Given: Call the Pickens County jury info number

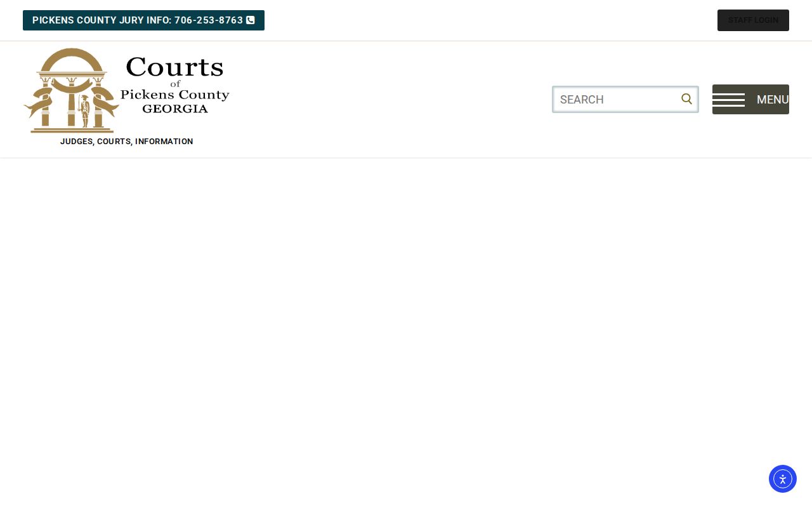Looking at the screenshot, I should [143, 20].
